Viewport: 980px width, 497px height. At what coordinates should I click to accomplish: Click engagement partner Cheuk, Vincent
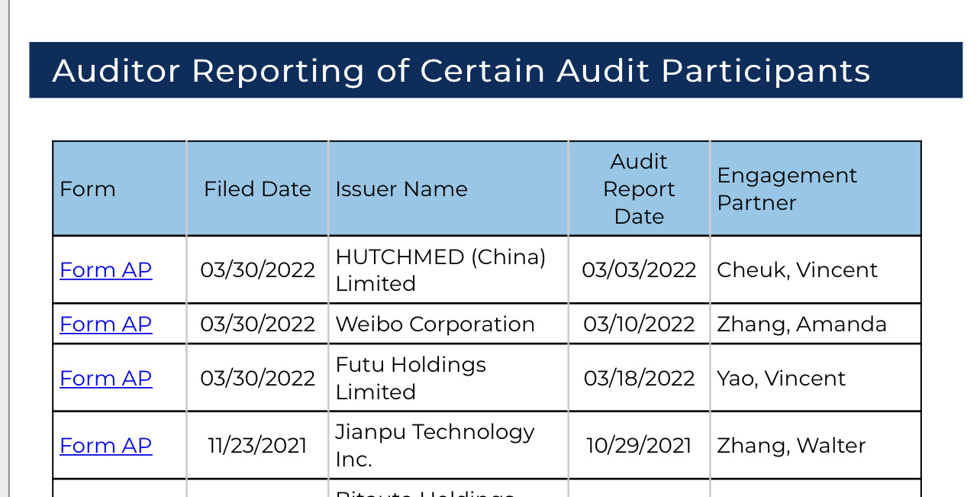[797, 270]
